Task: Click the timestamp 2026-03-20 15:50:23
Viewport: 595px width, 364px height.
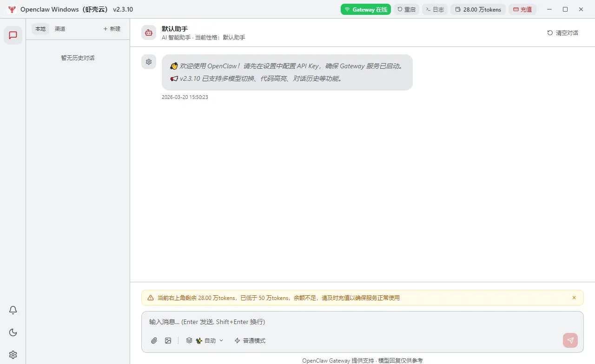Action: [185, 97]
